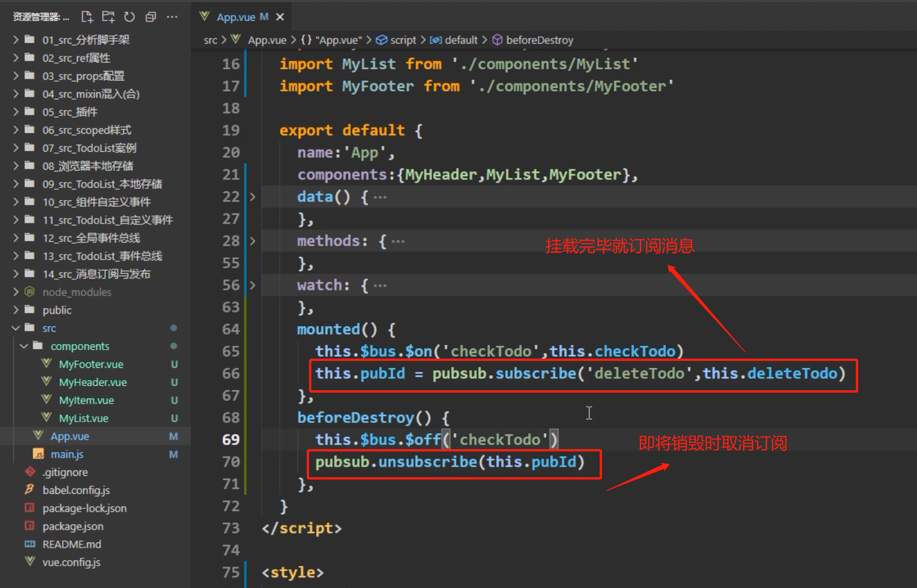Click './components/MyFooter' import path
This screenshot has height=588, width=917.
[572, 86]
